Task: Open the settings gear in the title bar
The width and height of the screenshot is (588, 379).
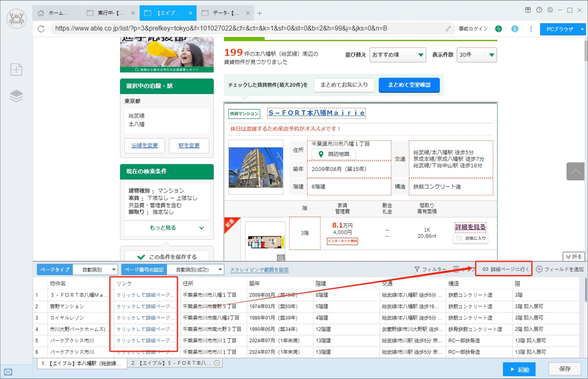Action: 550,10
